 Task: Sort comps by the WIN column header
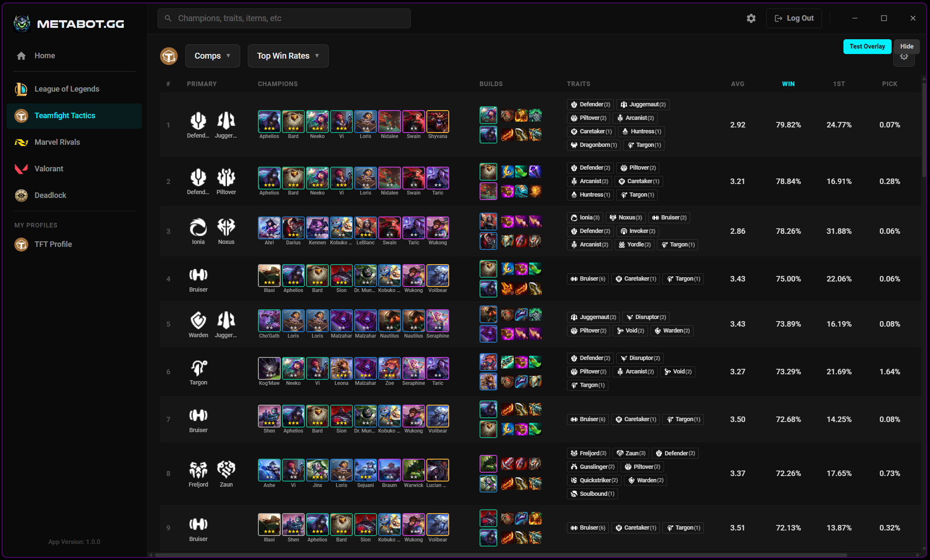(788, 84)
